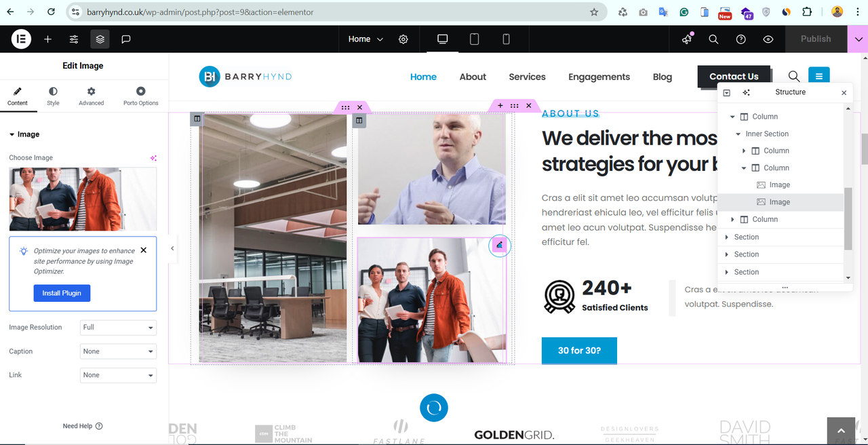The width and height of the screenshot is (868, 445).
Task: Open the Finder search icon
Action: click(713, 39)
